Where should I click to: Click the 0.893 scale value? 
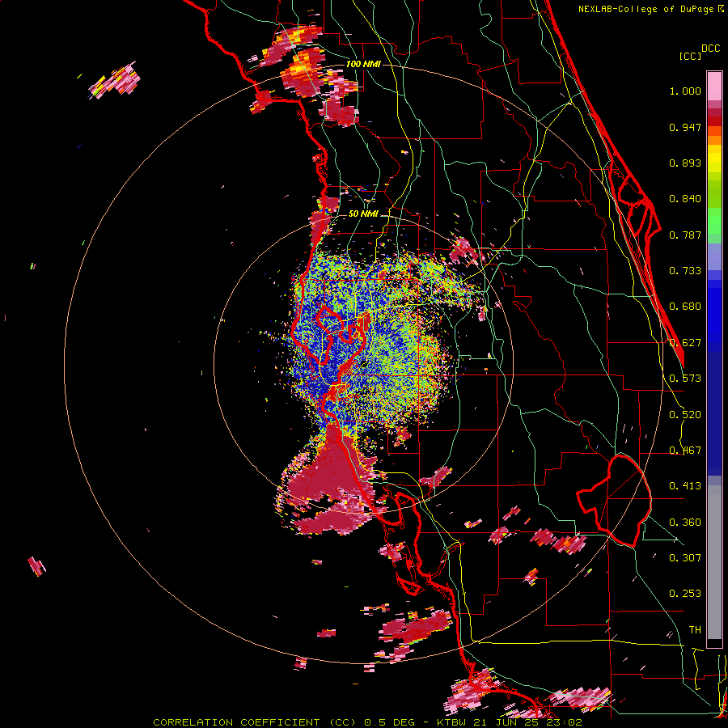(x=685, y=163)
